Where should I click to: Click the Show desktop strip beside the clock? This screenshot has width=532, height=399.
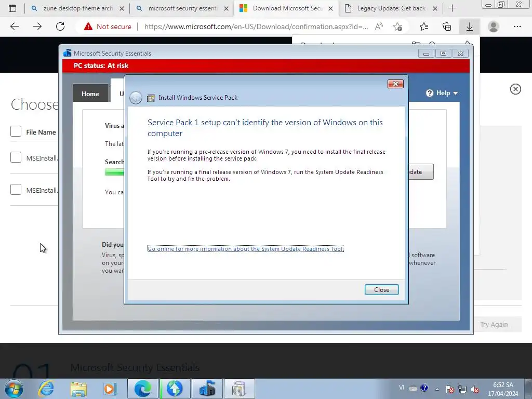tap(528, 389)
